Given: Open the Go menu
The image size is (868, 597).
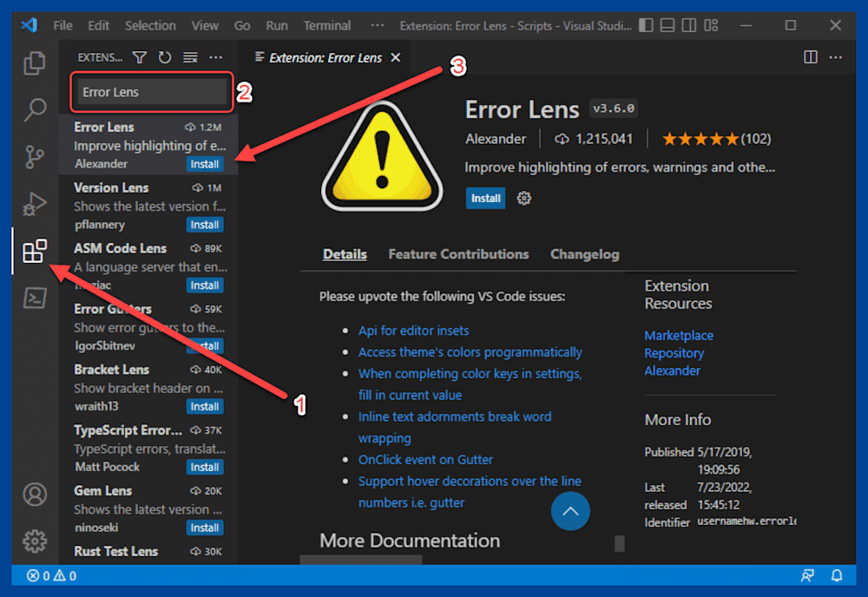Looking at the screenshot, I should tap(242, 25).
